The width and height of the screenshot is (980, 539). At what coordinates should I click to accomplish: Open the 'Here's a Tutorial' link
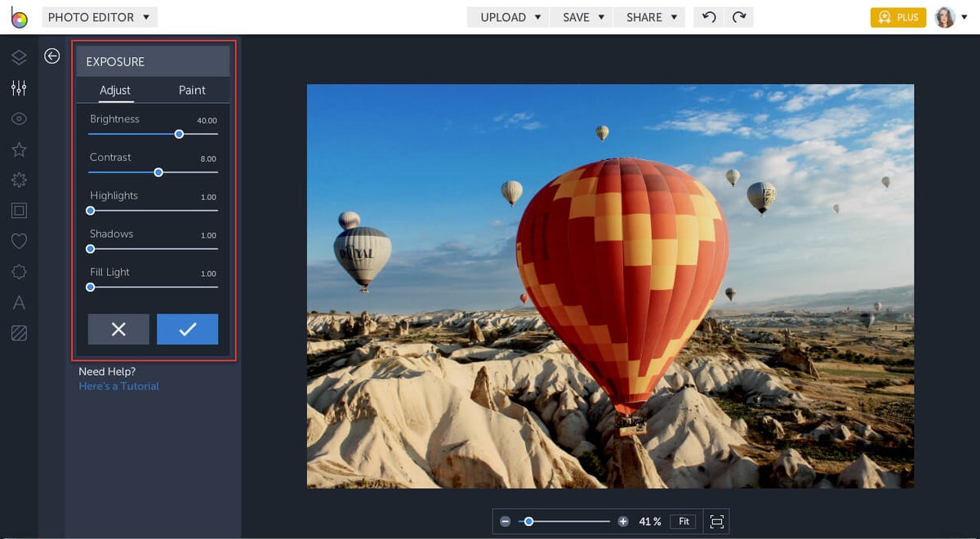coord(118,386)
